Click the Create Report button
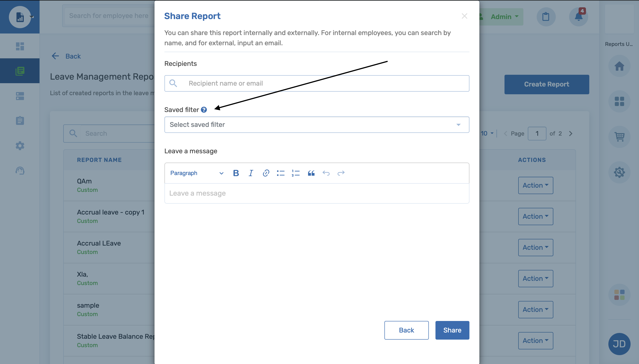The width and height of the screenshot is (639, 364). 546,84
